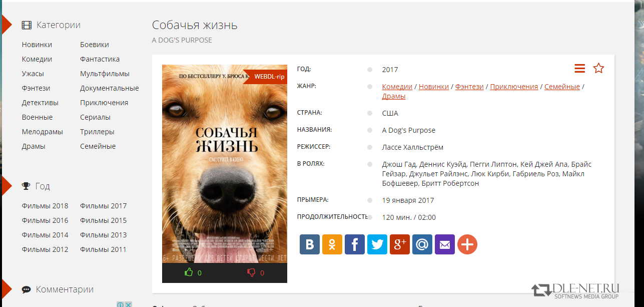The height and width of the screenshot is (307, 644).
Task: Click the Драмы genre link in details
Action: point(394,96)
